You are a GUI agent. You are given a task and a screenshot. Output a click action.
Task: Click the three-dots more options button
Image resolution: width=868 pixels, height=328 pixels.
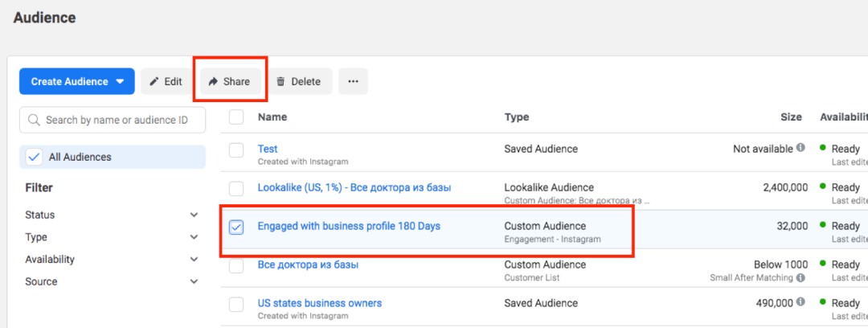tap(353, 81)
